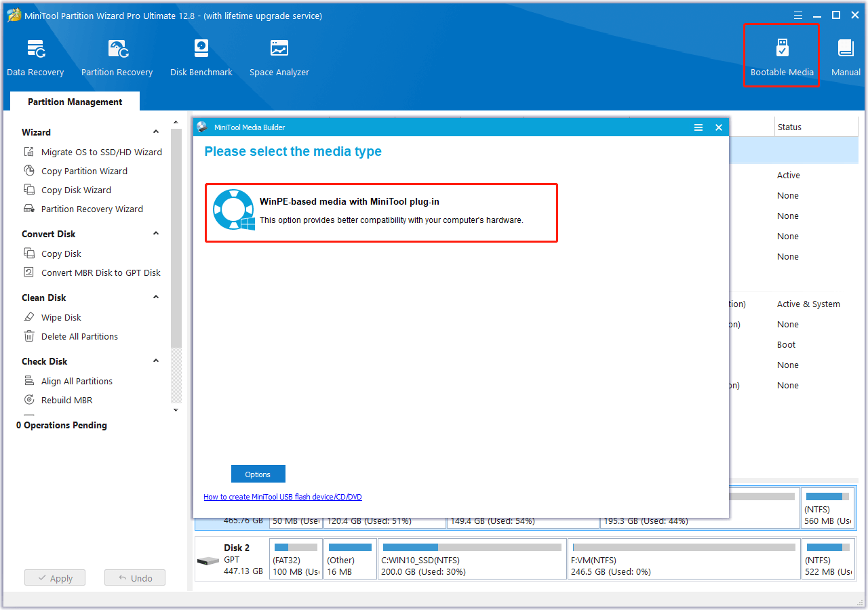Click the Media Builder title bar disc icon

(202, 127)
